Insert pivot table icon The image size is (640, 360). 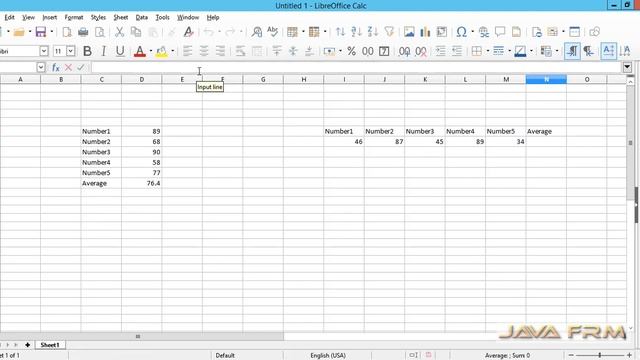tap(442, 32)
